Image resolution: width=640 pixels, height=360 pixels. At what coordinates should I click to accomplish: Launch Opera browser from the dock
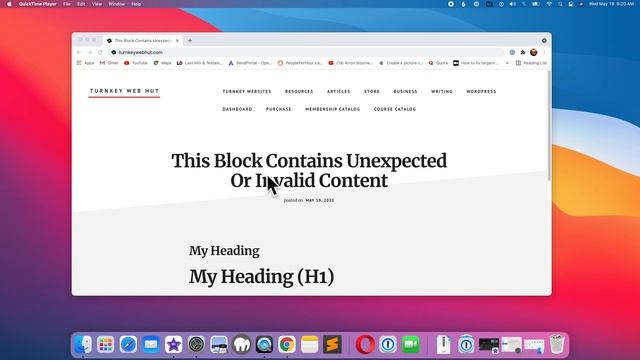pyautogui.click(x=365, y=345)
